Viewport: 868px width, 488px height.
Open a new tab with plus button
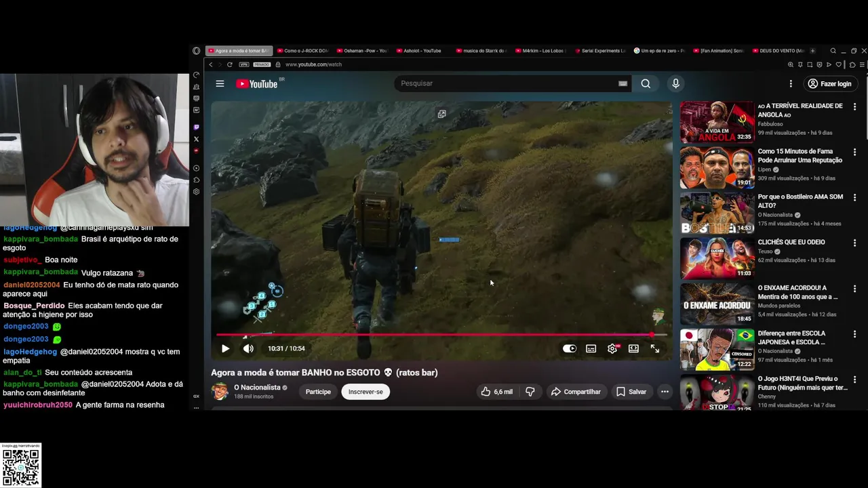813,51
